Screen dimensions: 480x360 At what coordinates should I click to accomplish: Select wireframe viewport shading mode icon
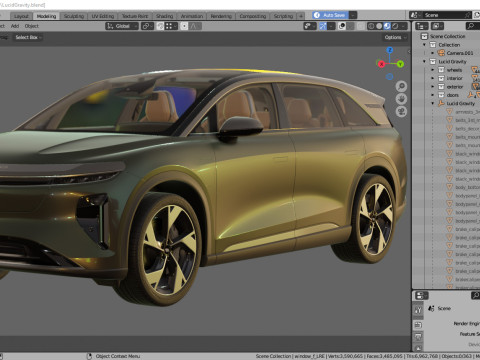(371, 26)
